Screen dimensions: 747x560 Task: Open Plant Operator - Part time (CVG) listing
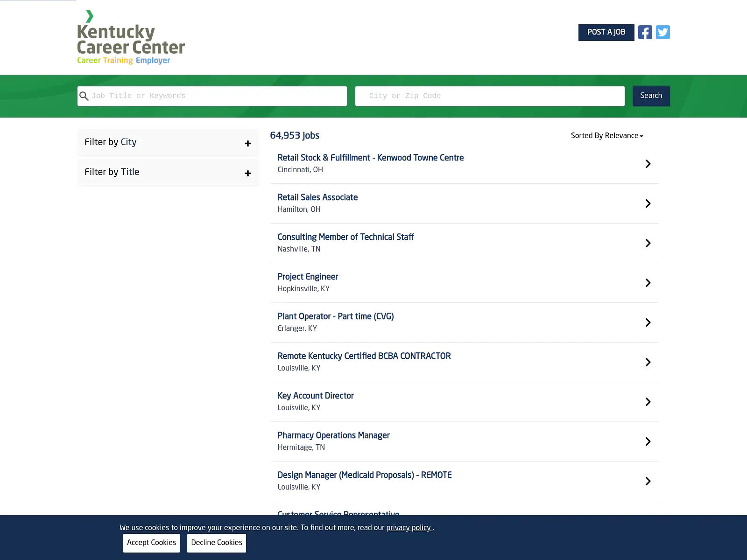click(x=336, y=316)
